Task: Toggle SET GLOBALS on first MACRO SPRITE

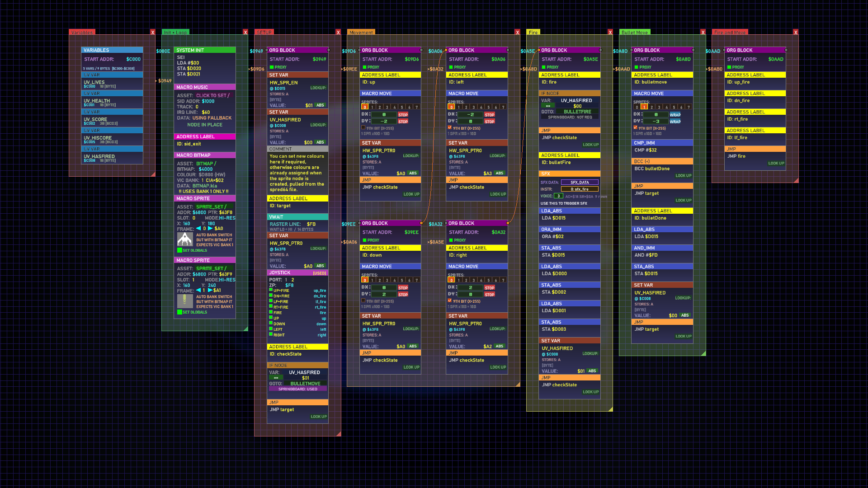Action: [180, 250]
